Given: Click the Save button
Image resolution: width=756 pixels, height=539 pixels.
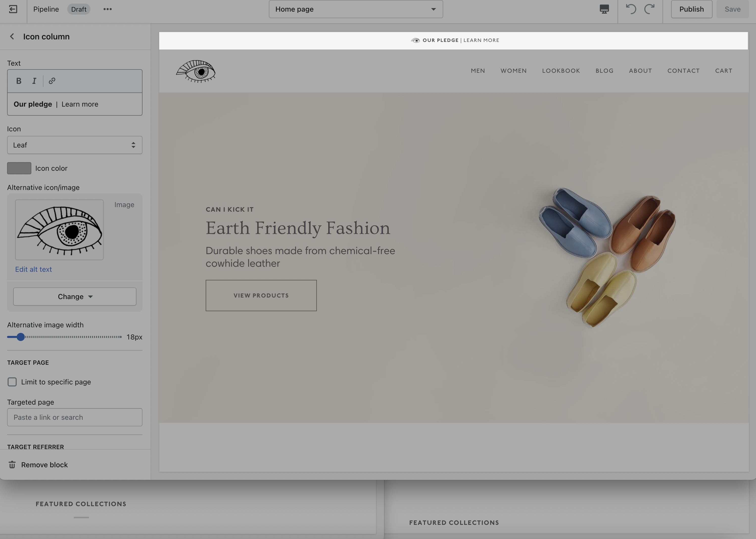Looking at the screenshot, I should (x=733, y=9).
